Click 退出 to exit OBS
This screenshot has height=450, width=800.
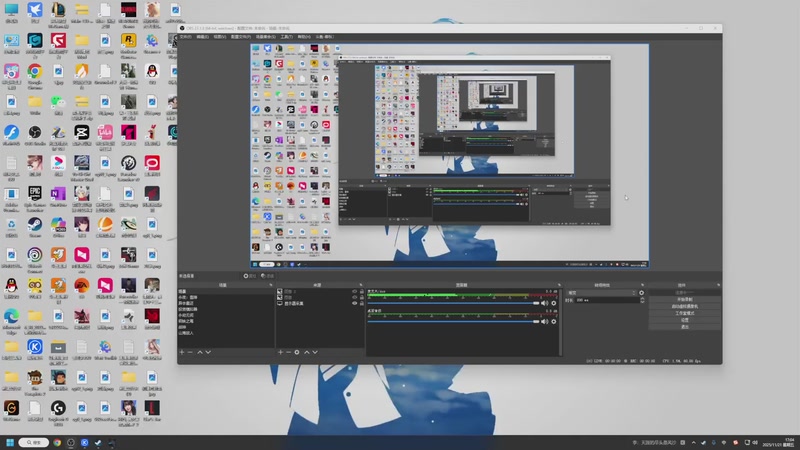click(x=684, y=327)
